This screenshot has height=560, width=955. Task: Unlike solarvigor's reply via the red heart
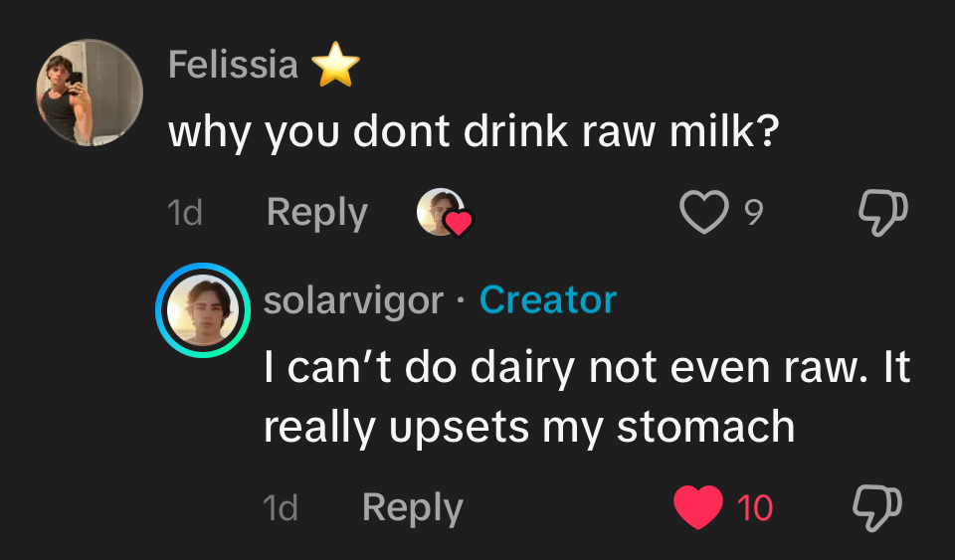pyautogui.click(x=698, y=508)
